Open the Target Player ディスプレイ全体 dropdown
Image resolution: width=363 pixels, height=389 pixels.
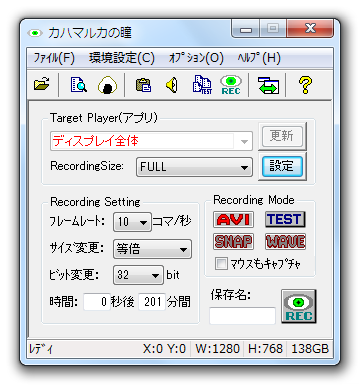point(152,141)
